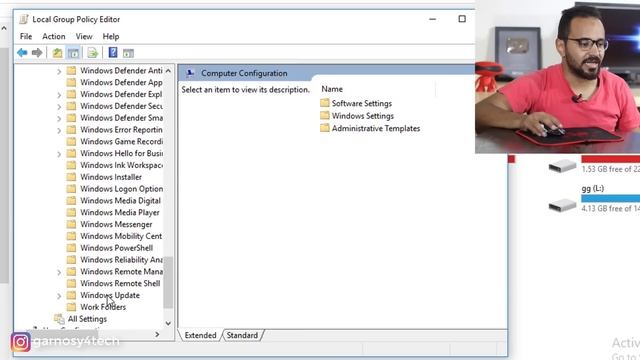The width and height of the screenshot is (640, 360).
Task: Select Windows Media Digital Rights tree item
Action: click(x=120, y=200)
